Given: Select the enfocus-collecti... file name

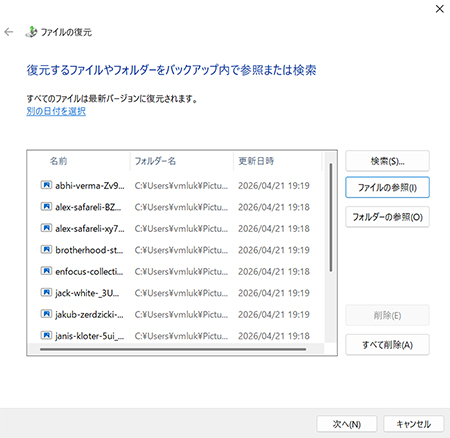Looking at the screenshot, I should click(89, 271).
